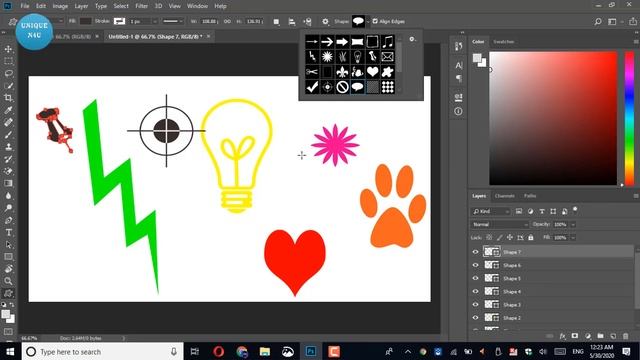The height and width of the screenshot is (360, 640).
Task: Select the Pen tool
Action: [8, 220]
